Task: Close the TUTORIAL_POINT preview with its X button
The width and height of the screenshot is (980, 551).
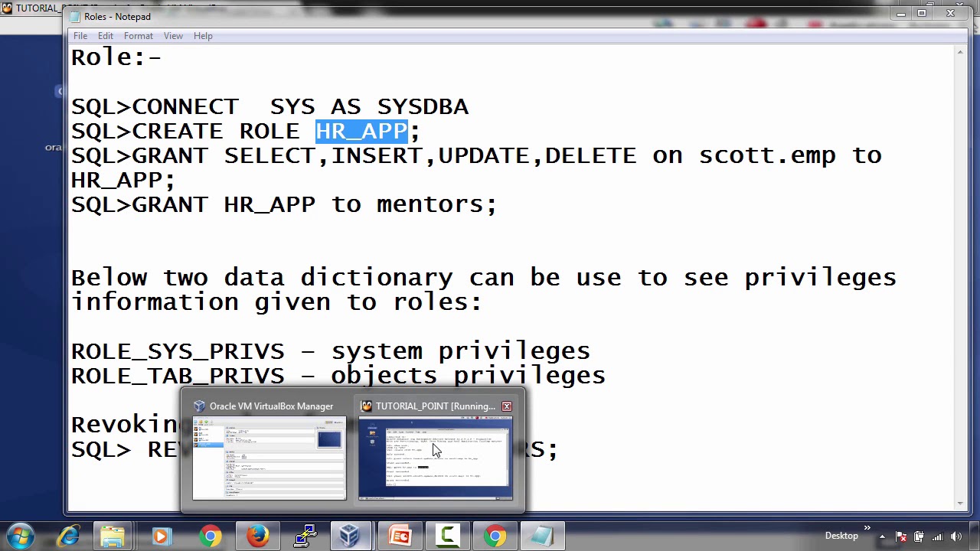Action: point(506,406)
